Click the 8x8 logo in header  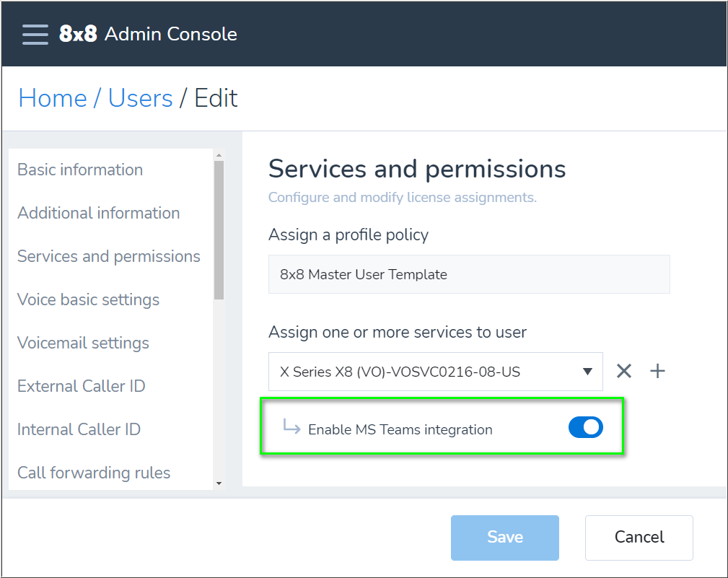78,34
